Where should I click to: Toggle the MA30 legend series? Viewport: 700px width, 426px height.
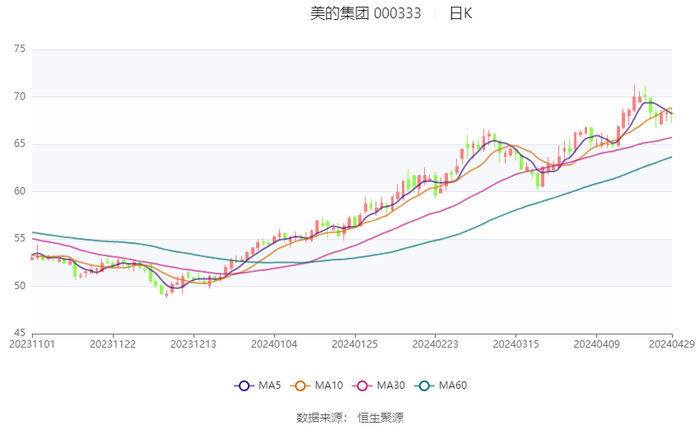[379, 385]
